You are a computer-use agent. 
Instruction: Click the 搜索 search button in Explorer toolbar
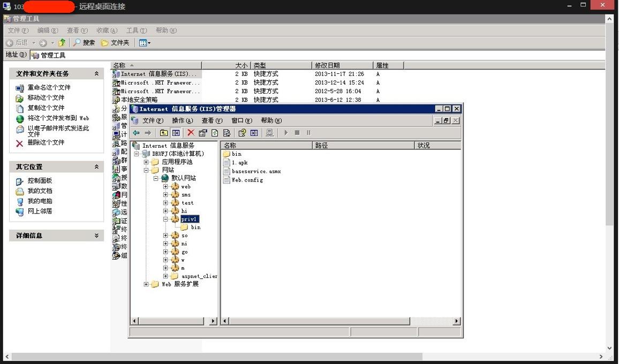[84, 43]
